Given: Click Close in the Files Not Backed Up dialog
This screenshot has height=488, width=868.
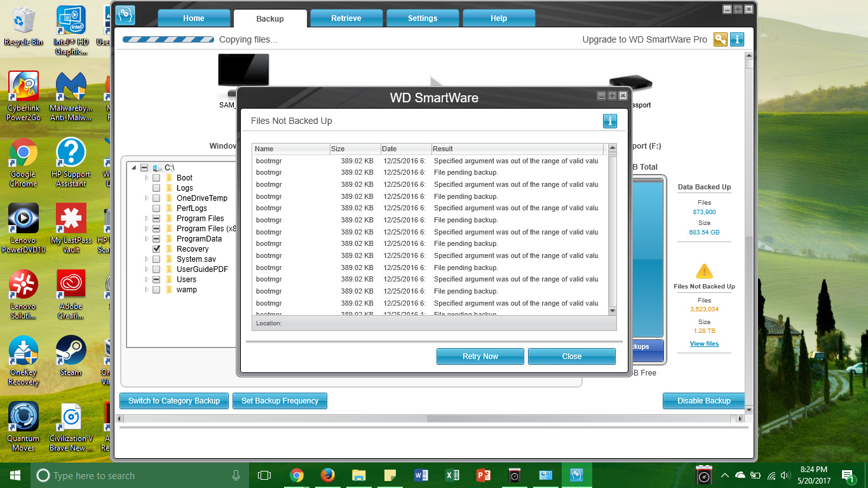Looking at the screenshot, I should 572,356.
